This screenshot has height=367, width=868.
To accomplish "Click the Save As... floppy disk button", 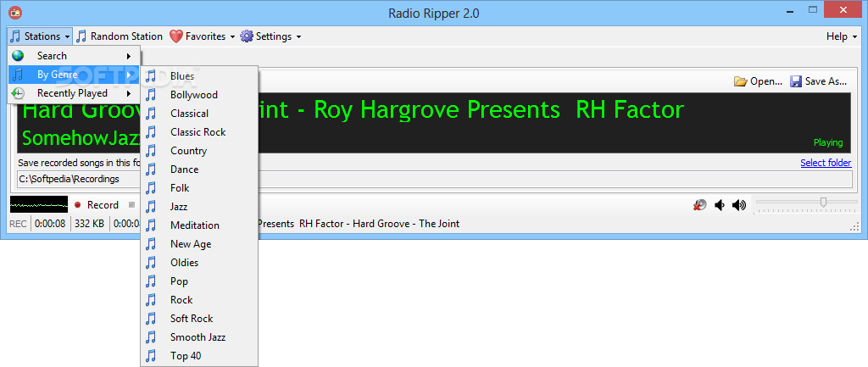I will [x=818, y=81].
